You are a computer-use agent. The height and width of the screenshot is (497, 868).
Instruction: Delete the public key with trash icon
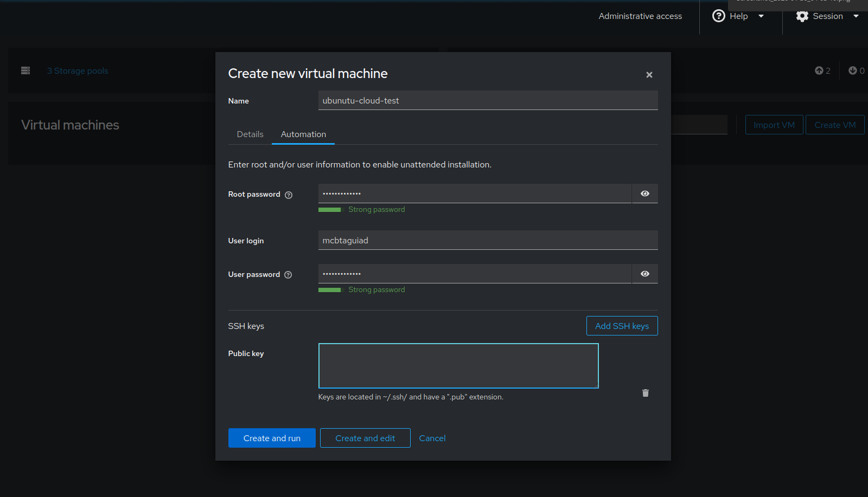tap(646, 393)
